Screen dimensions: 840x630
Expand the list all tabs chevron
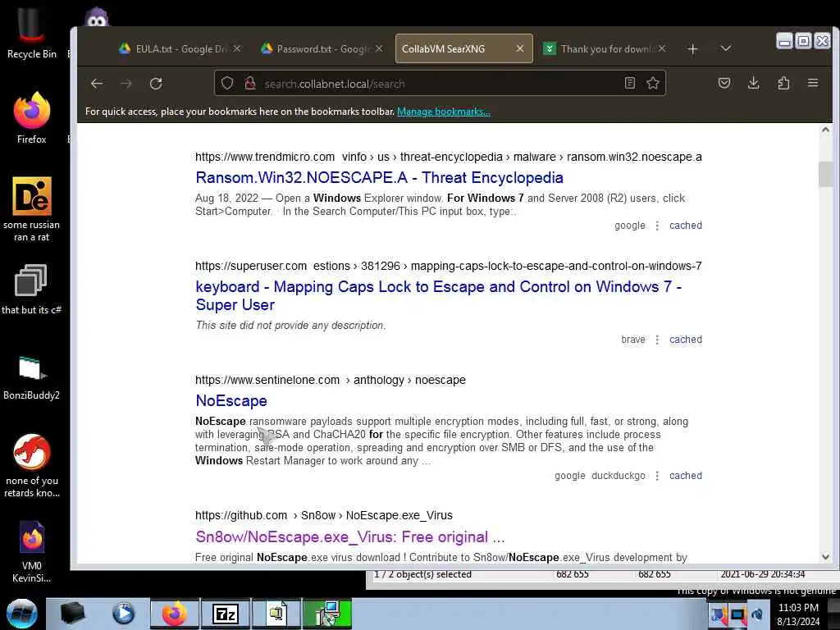pyautogui.click(x=725, y=48)
